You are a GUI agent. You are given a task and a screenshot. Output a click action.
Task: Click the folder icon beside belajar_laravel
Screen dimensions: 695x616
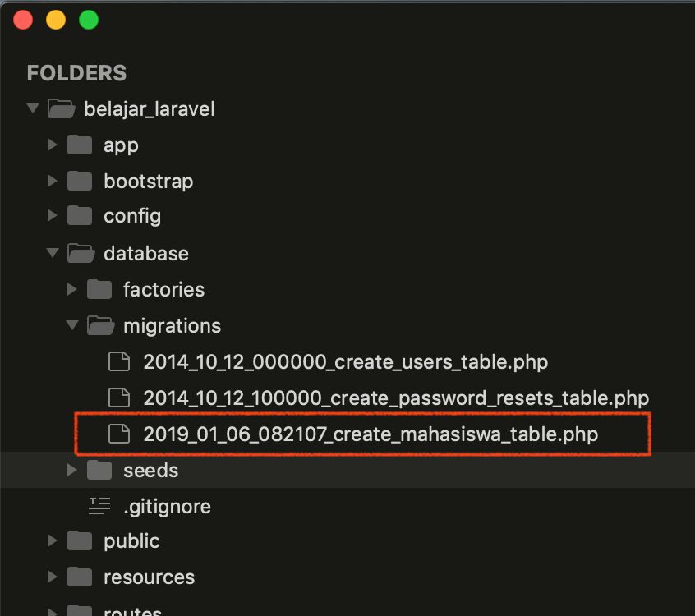point(61,108)
